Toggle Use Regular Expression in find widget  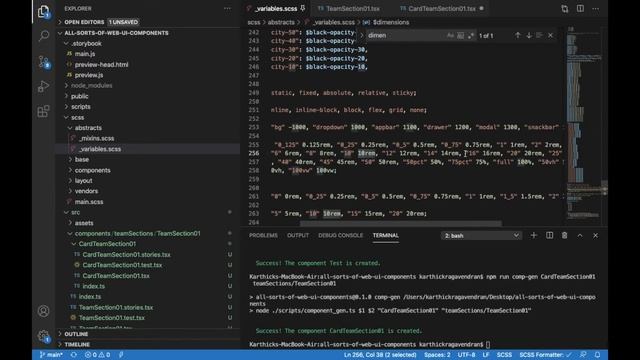(x=471, y=36)
